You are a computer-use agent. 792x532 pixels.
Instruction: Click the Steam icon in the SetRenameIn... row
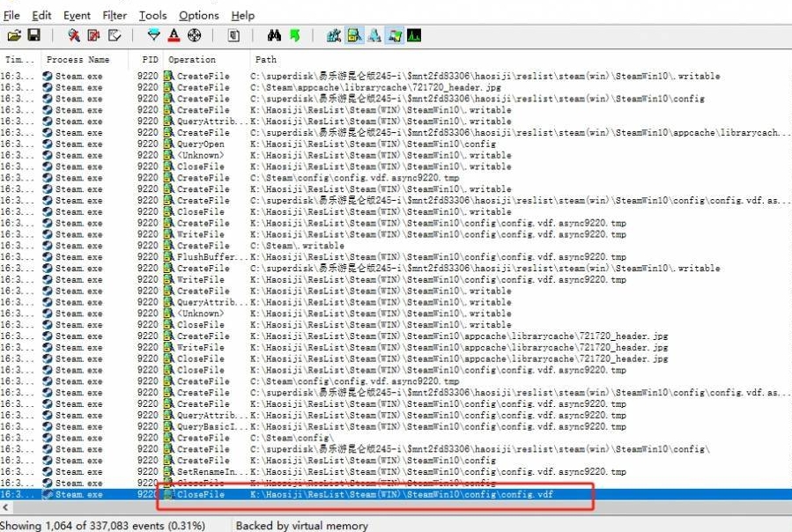[48, 471]
